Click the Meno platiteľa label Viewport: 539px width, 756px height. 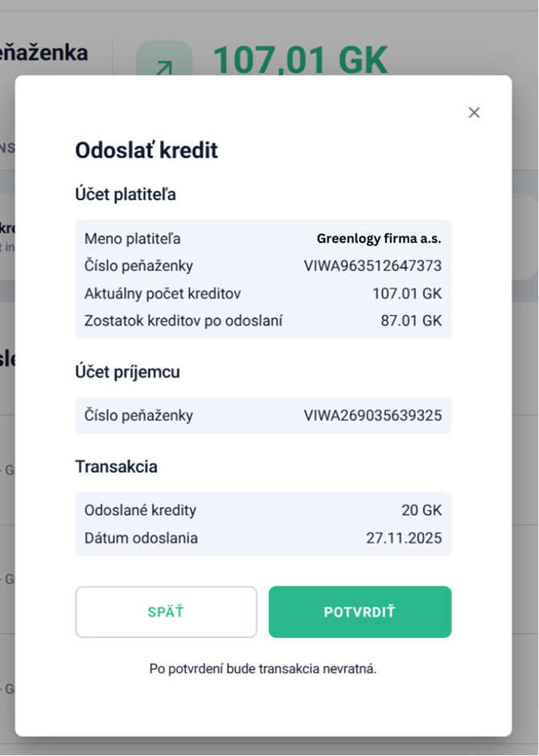click(132, 239)
